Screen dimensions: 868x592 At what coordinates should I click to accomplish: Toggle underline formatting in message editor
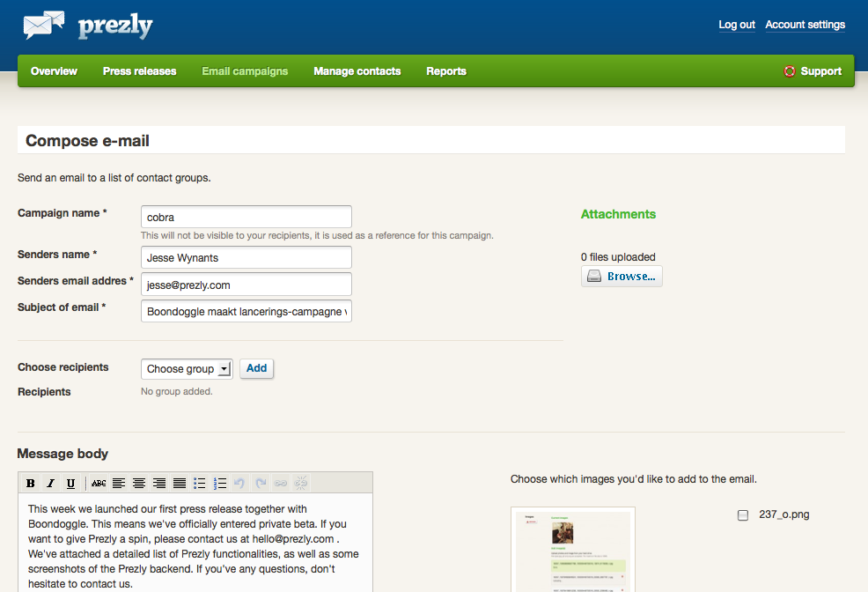tap(70, 483)
